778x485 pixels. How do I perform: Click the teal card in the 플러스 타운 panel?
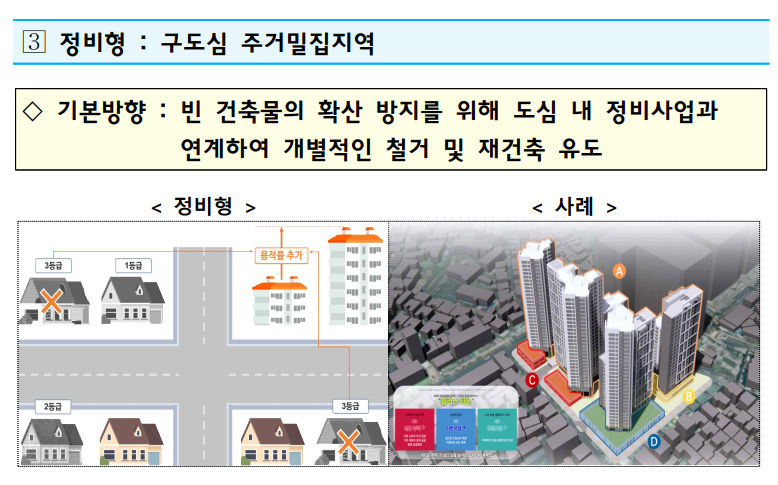pos(497,429)
